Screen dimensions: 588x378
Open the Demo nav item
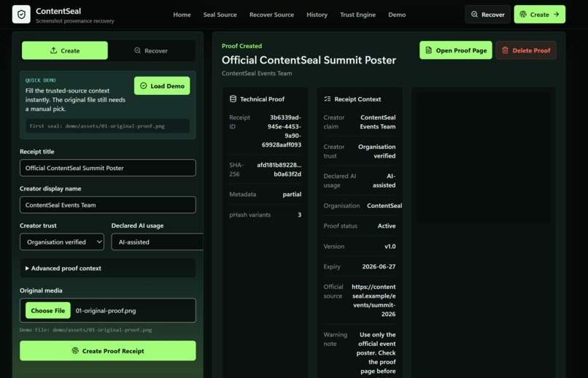click(x=397, y=15)
